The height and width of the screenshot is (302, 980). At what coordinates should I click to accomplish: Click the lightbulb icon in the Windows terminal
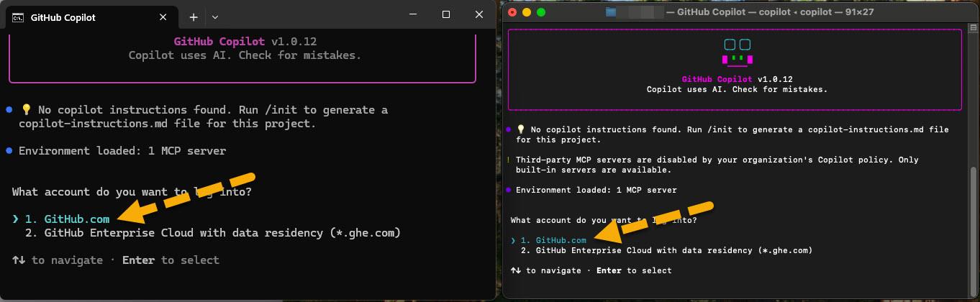coord(26,110)
